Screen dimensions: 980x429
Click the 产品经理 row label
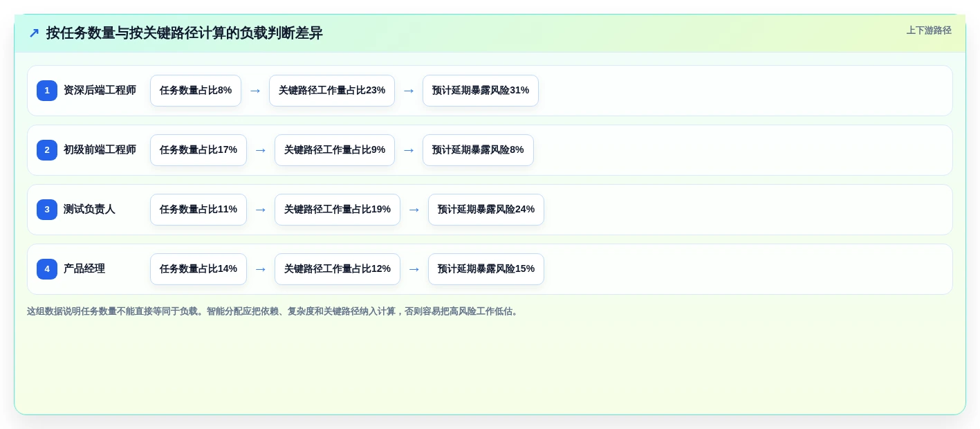pos(84,269)
